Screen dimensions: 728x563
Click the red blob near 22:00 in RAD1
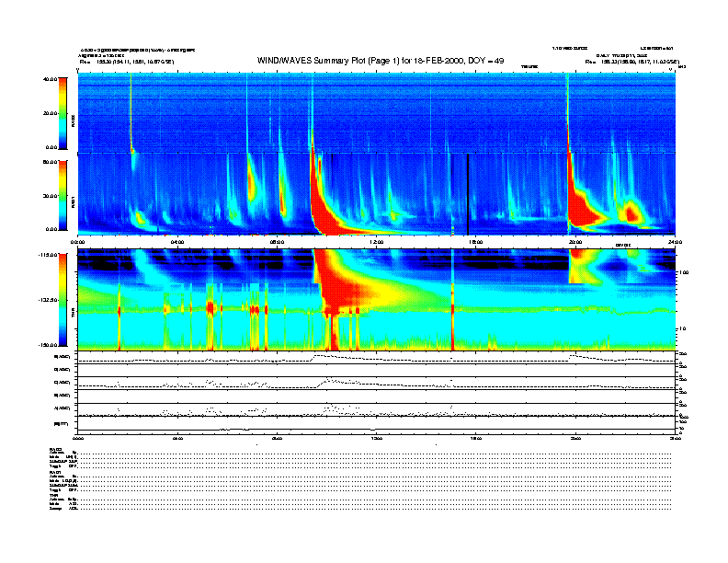(x=631, y=213)
